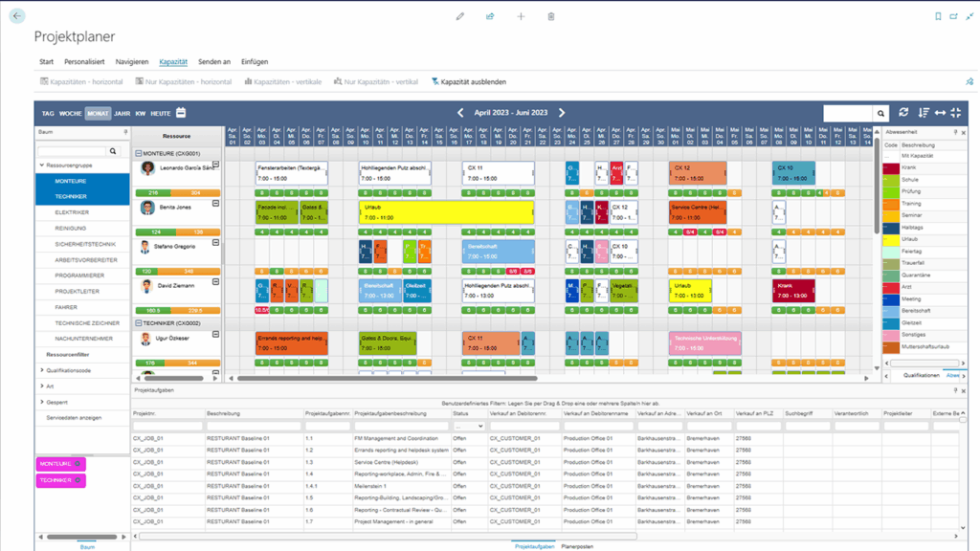Go to next period with right chevron
Image resolution: width=980 pixels, height=551 pixels.
562,113
